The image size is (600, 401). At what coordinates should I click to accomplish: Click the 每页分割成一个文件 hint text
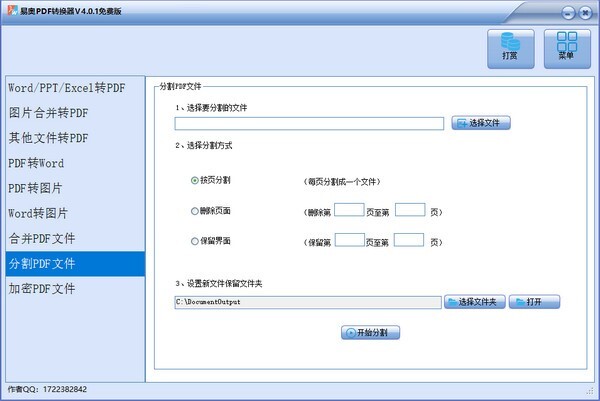coord(342,182)
